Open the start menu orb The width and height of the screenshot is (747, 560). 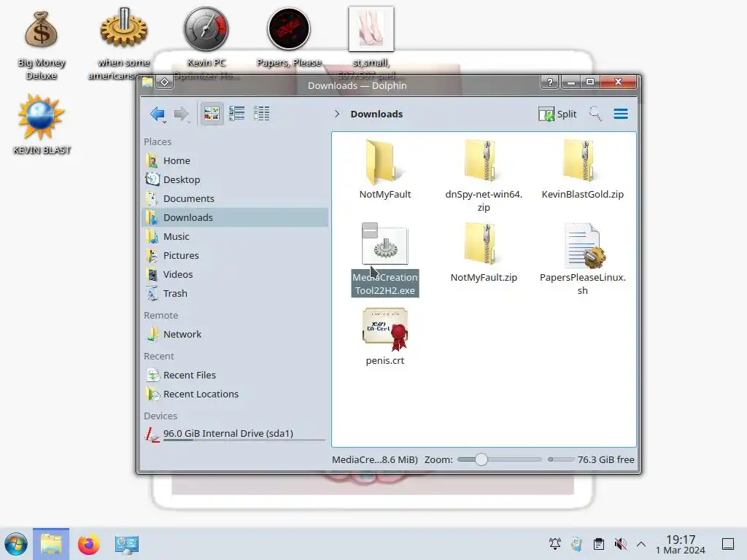(16, 544)
